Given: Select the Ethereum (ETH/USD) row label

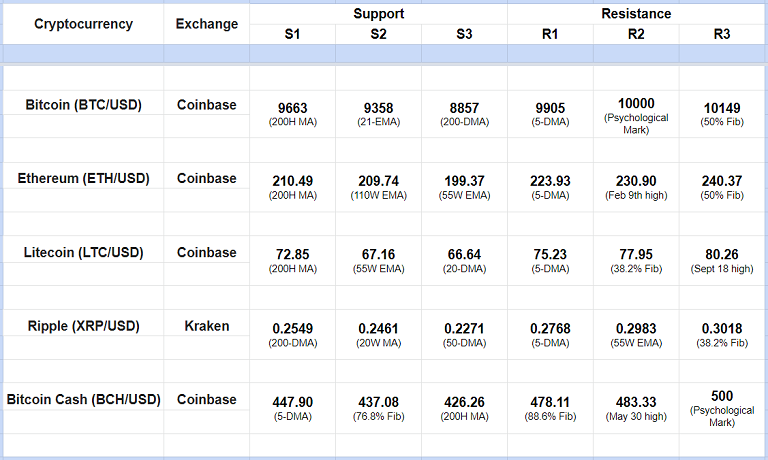Looking at the screenshot, I should [x=83, y=178].
